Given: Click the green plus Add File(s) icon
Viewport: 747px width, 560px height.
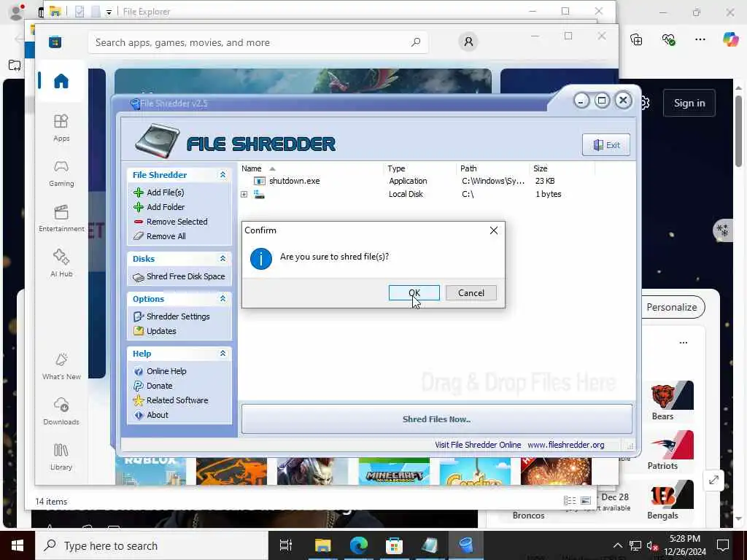Looking at the screenshot, I should [x=139, y=192].
